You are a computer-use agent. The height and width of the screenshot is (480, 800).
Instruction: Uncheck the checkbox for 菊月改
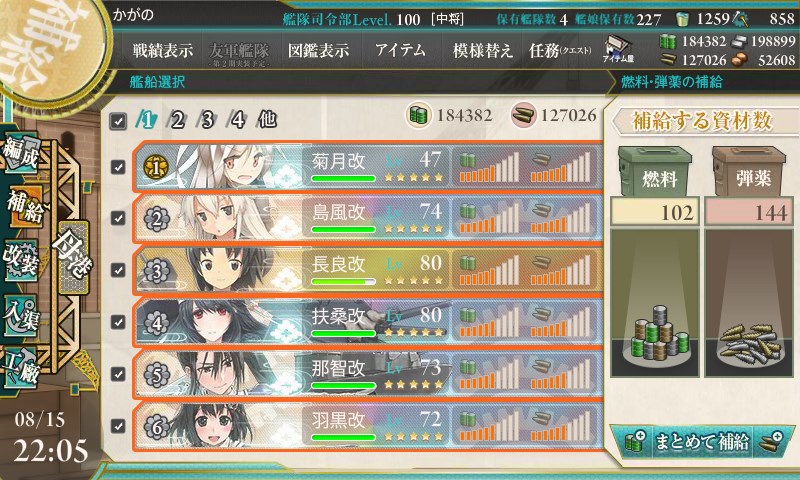pos(118,167)
